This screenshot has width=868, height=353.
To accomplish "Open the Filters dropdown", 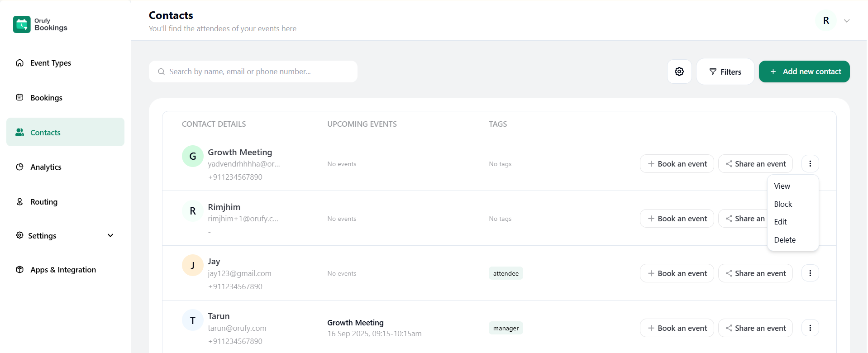I will [725, 72].
